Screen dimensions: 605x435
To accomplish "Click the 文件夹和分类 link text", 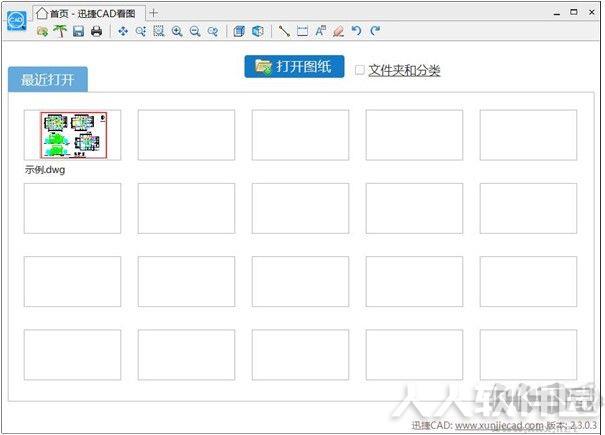I will (x=404, y=70).
